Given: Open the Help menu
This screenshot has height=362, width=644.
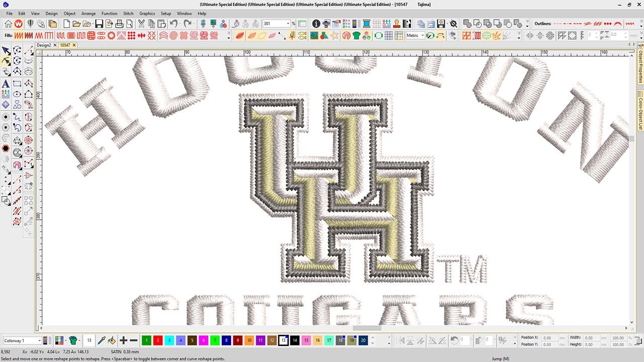Looking at the screenshot, I should 202,14.
